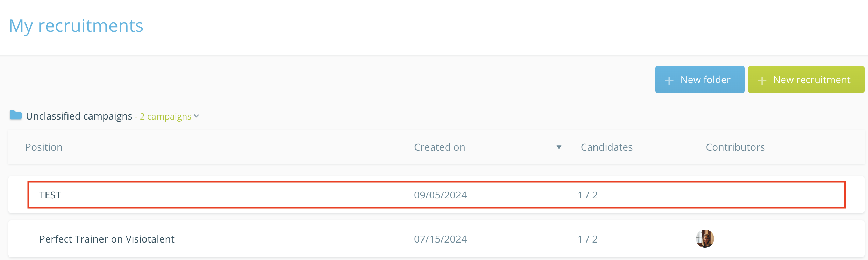The height and width of the screenshot is (260, 868).
Task: Open the contributor avatar on Perfect Trainer row
Action: 705,239
